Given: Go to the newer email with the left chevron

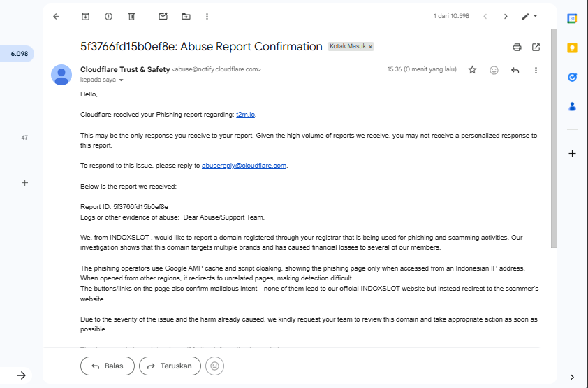Looking at the screenshot, I should (485, 17).
